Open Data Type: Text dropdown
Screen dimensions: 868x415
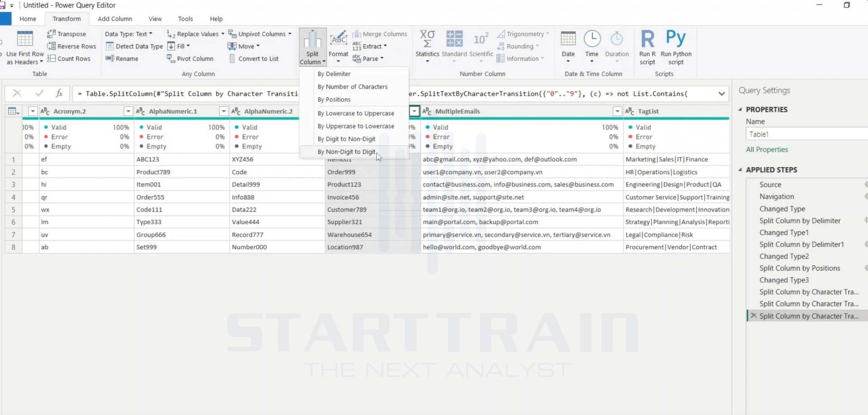[x=128, y=34]
